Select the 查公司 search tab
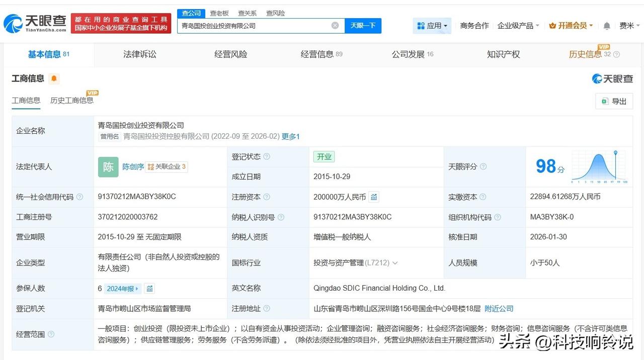 (x=191, y=13)
